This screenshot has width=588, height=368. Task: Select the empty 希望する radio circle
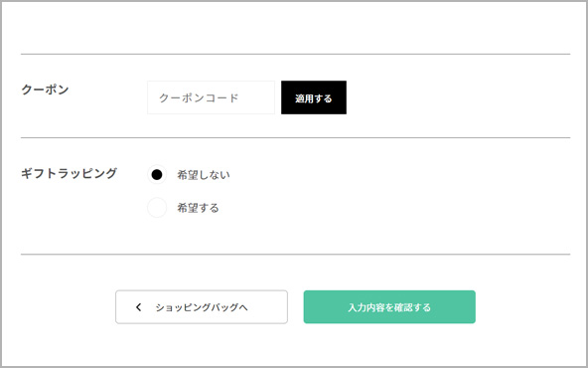(x=157, y=208)
